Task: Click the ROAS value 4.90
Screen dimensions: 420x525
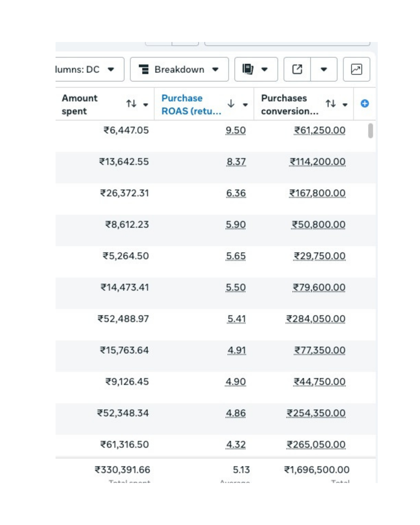Action: tap(236, 381)
